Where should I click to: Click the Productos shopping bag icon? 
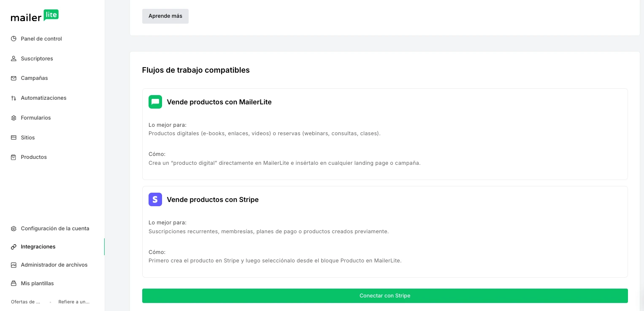point(14,157)
